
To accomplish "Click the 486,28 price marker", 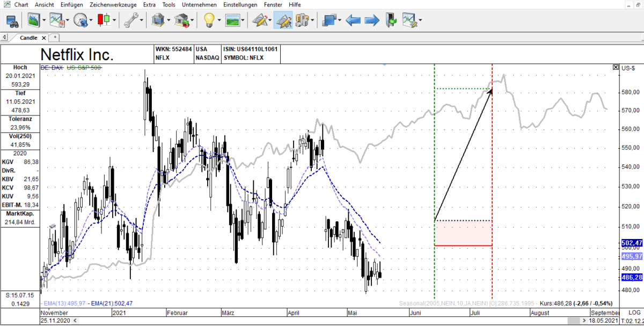I will tap(632, 277).
